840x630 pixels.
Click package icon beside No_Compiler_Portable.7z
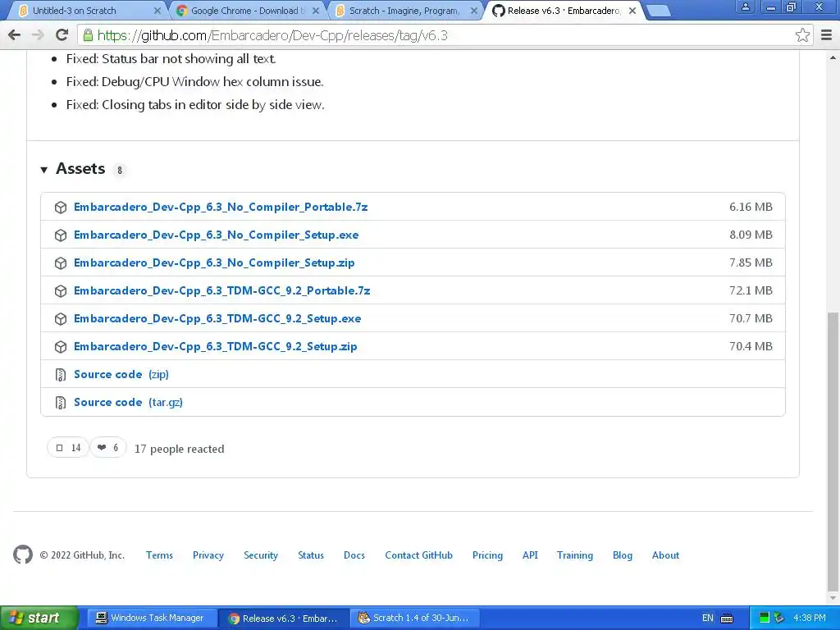[x=61, y=208]
